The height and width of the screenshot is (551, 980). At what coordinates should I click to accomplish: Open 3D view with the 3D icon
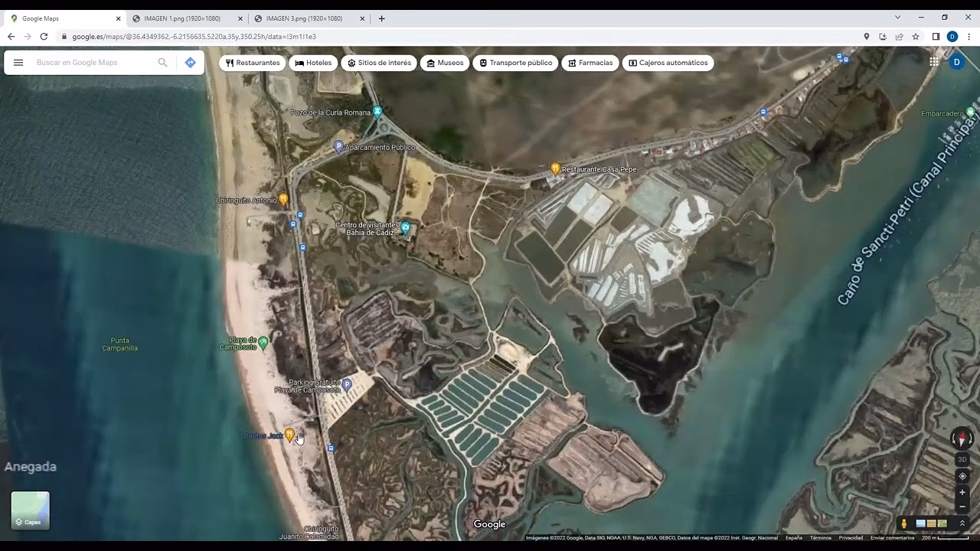coord(962,459)
